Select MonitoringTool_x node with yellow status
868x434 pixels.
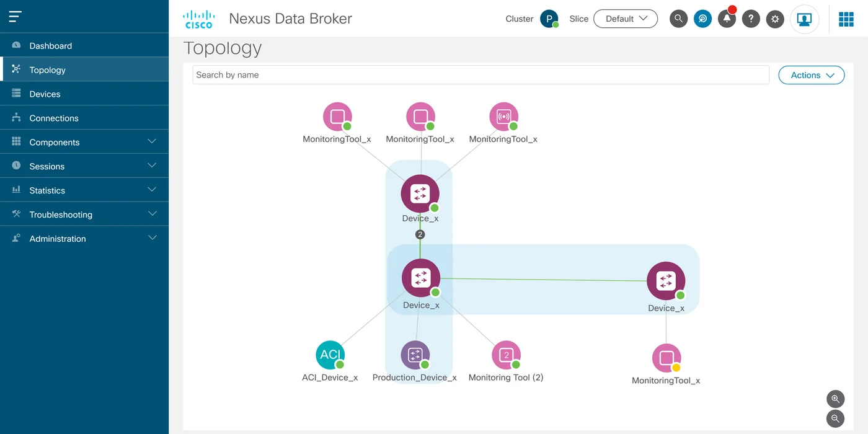(x=666, y=358)
